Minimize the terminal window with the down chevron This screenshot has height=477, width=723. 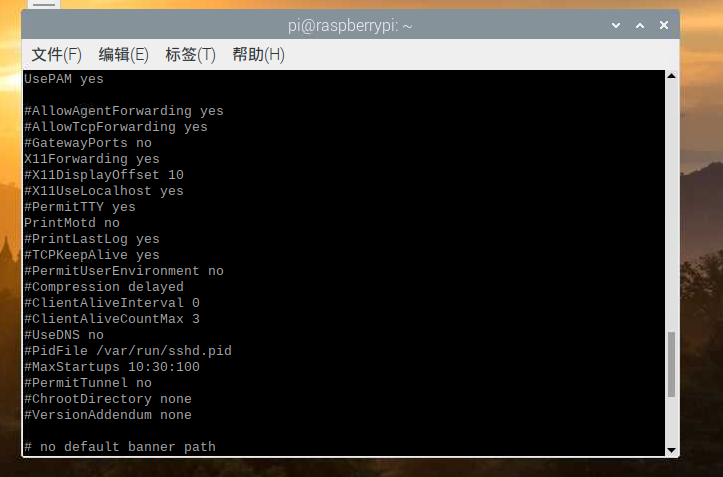pos(616,25)
